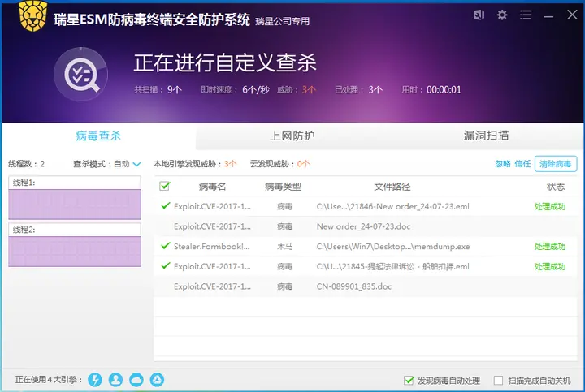Screen dimensions: 585x392
Task: Open the list menu icon in title bar
Action: point(526,15)
